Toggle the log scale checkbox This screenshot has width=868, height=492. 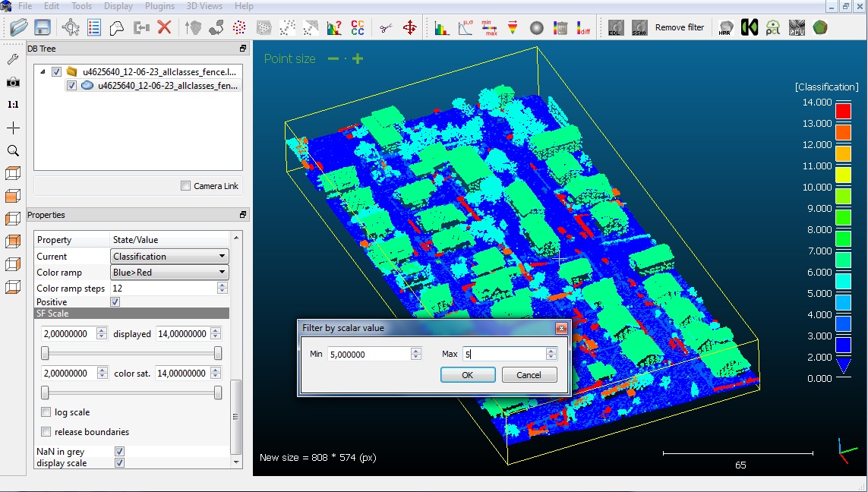click(x=46, y=412)
